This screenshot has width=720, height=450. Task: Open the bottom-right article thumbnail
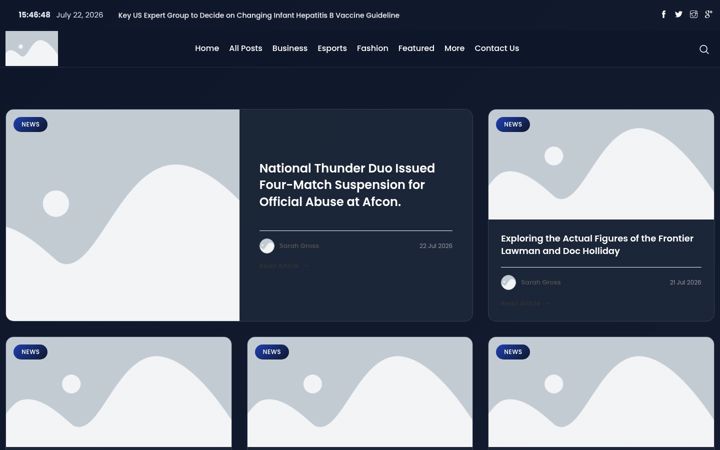pyautogui.click(x=601, y=392)
